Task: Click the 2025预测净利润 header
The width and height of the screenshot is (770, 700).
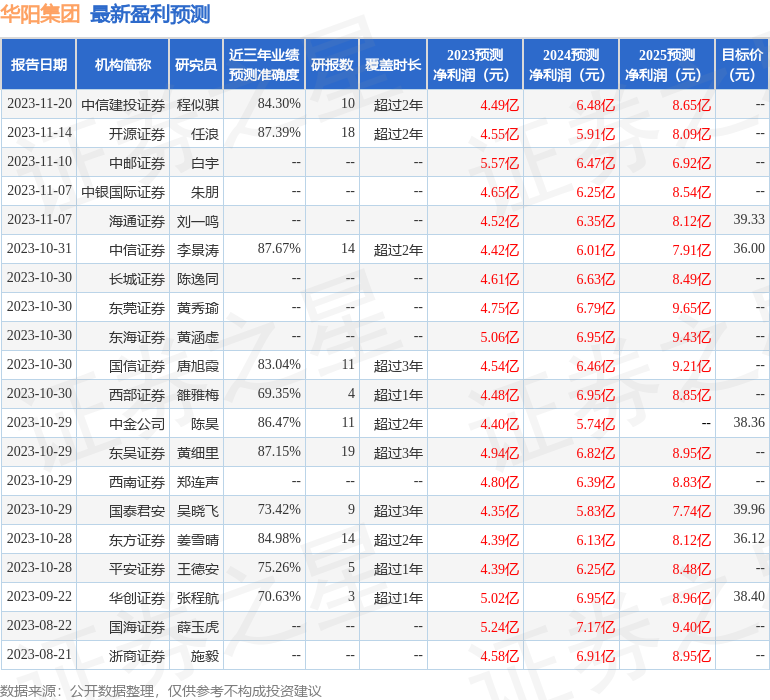Action: tap(667, 65)
